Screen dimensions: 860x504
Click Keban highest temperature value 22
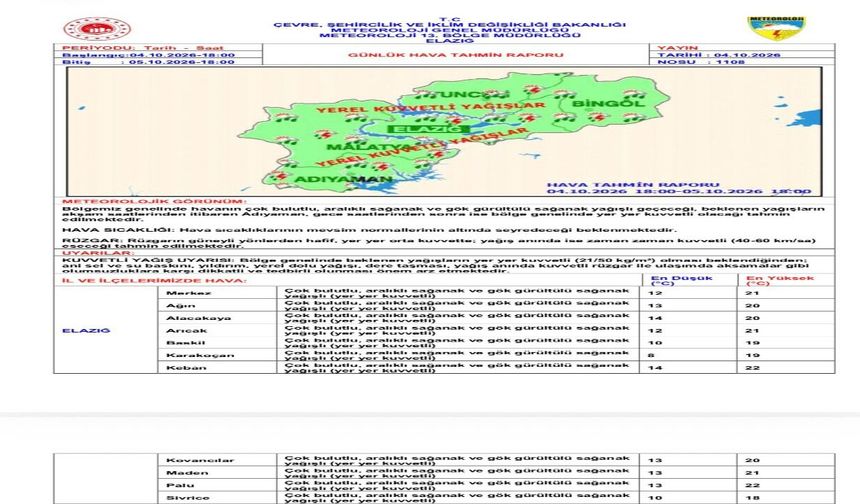coord(752,367)
